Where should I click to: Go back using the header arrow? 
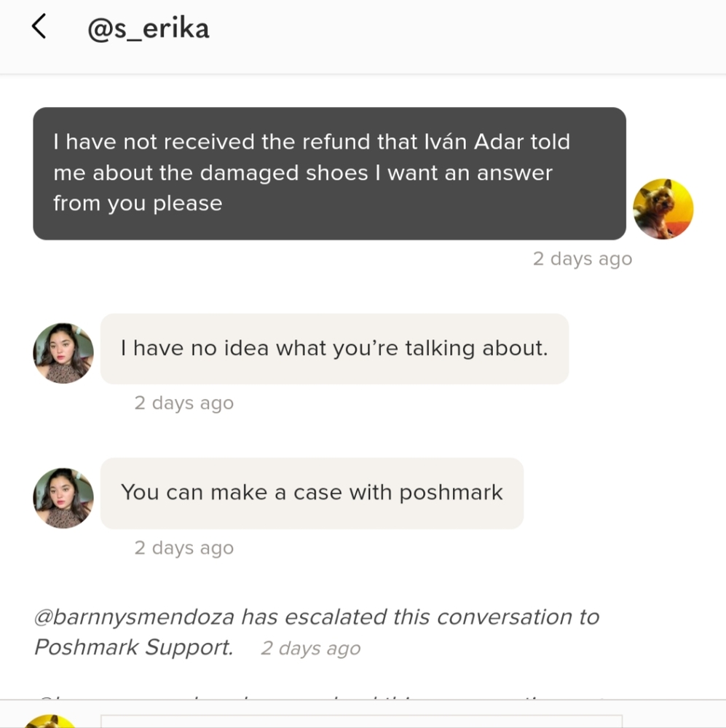pos(39,26)
